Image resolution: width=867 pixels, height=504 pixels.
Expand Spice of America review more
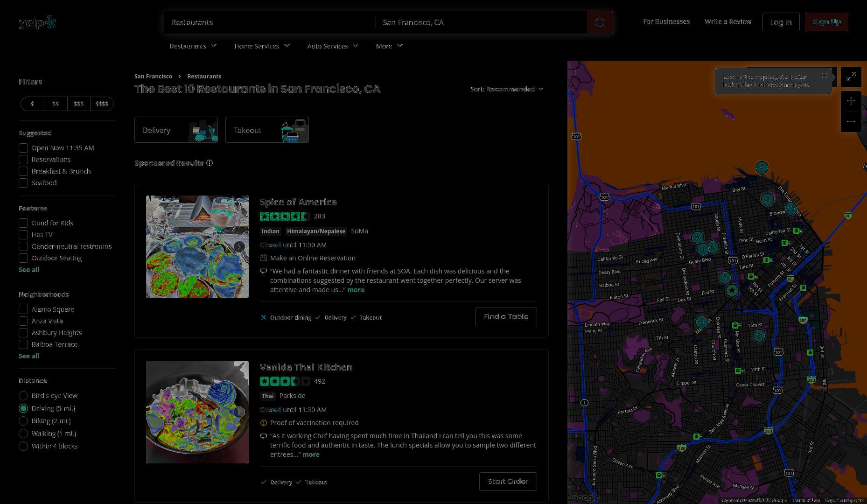coord(356,290)
